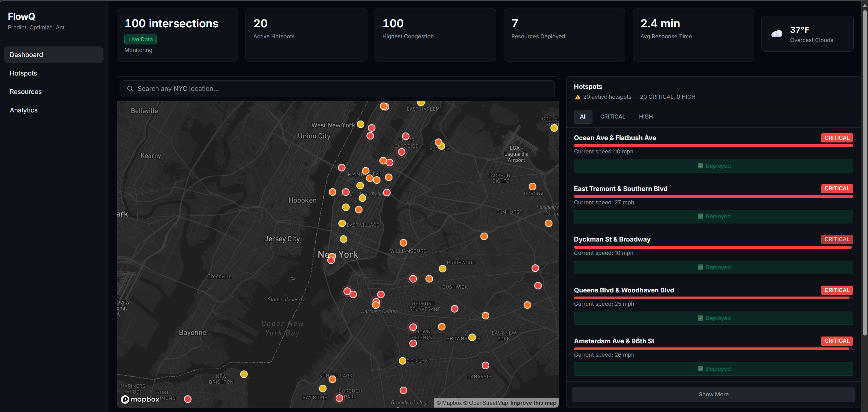The width and height of the screenshot is (868, 412).
Task: Toggle Deployed checkbox for Ocean Ave hotspot
Action: (x=700, y=166)
